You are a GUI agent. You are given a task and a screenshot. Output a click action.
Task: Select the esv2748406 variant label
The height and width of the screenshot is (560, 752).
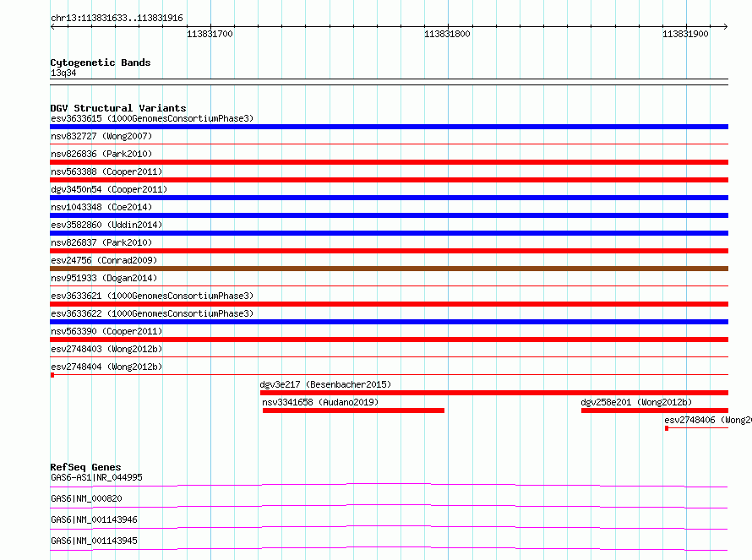click(708, 420)
